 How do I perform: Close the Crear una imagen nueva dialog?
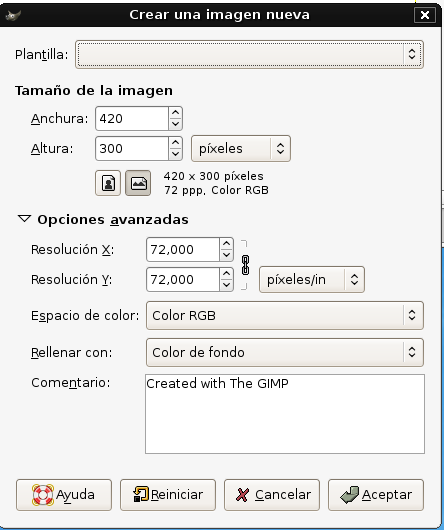tap(425, 15)
